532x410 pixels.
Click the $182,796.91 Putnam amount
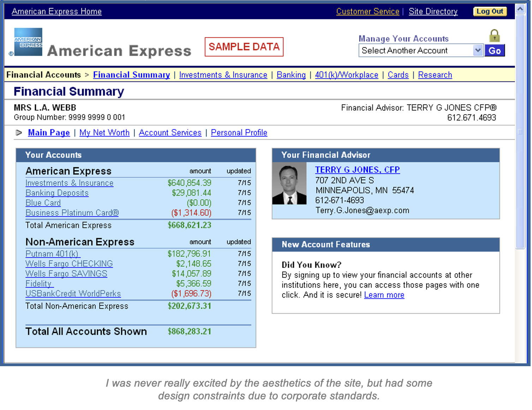pyautogui.click(x=189, y=254)
